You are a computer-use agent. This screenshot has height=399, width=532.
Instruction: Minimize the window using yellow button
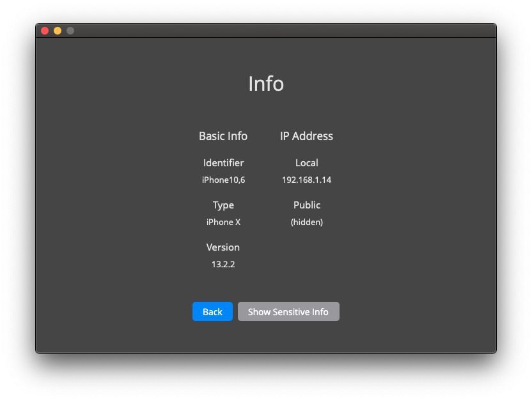point(58,31)
